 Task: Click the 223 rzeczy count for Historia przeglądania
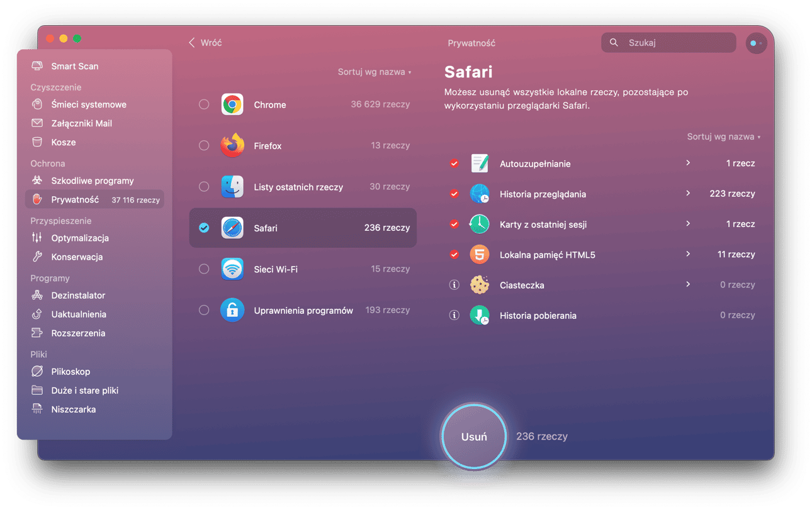pyautogui.click(x=732, y=194)
